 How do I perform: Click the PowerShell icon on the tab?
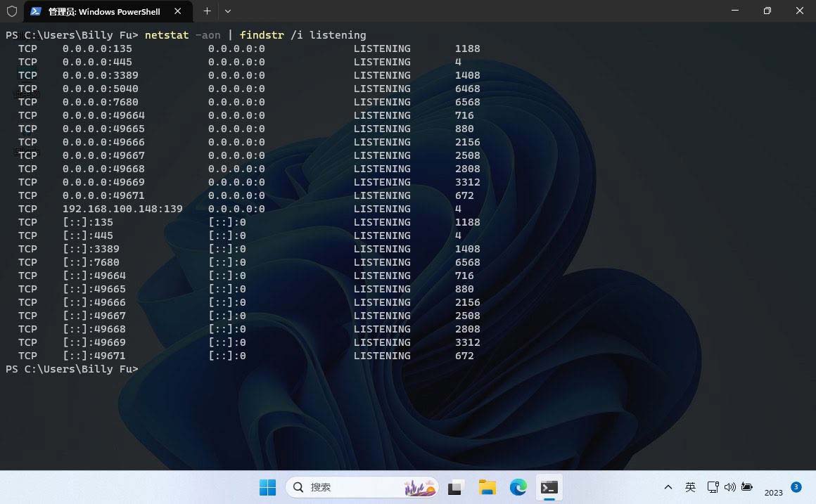[36, 11]
